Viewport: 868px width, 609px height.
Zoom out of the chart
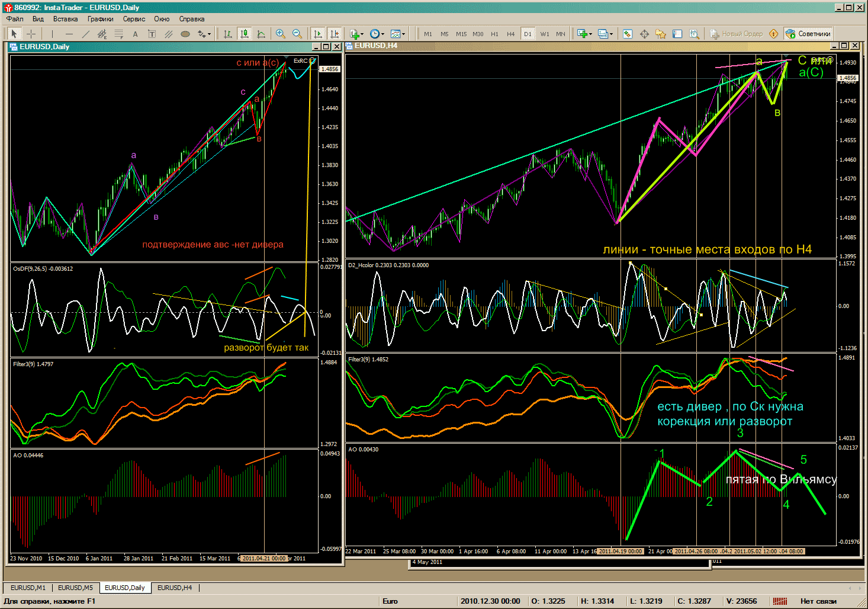click(x=297, y=34)
